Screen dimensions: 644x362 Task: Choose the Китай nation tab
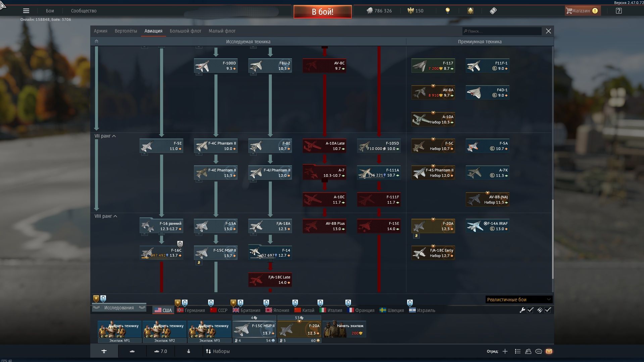click(304, 310)
